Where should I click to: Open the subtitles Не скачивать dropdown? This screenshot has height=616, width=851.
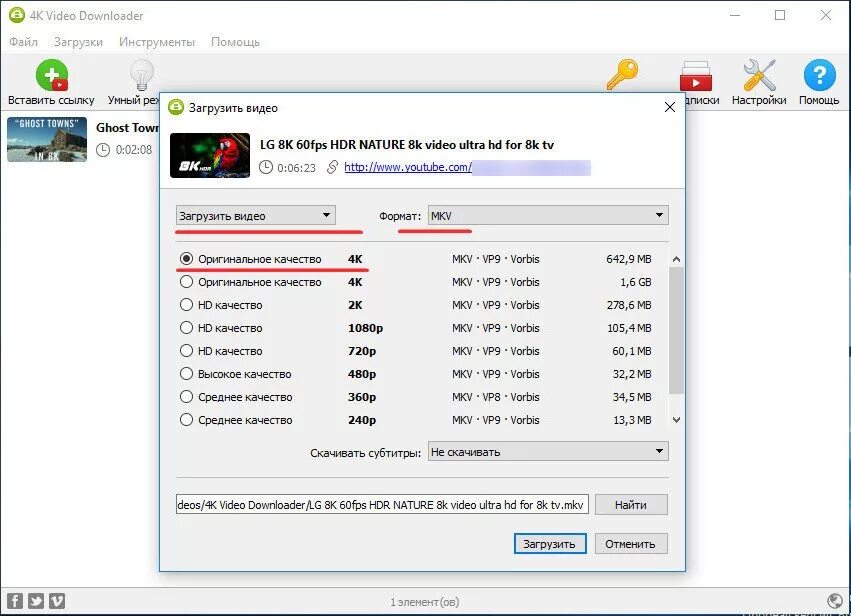548,452
